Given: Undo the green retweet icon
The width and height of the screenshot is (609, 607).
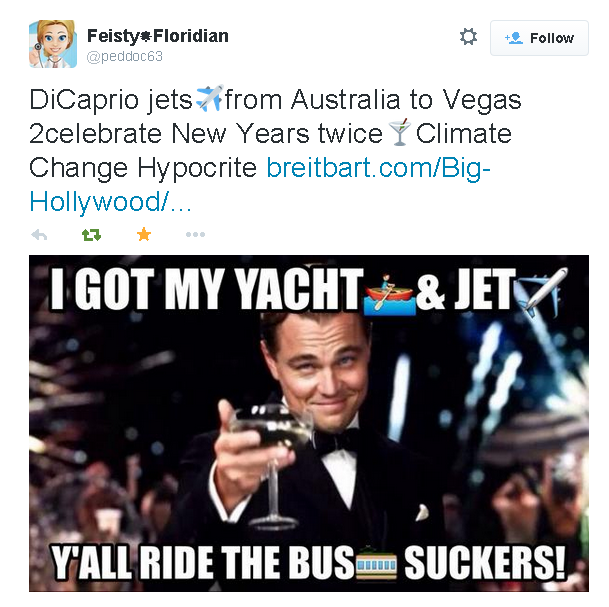Looking at the screenshot, I should [91, 235].
